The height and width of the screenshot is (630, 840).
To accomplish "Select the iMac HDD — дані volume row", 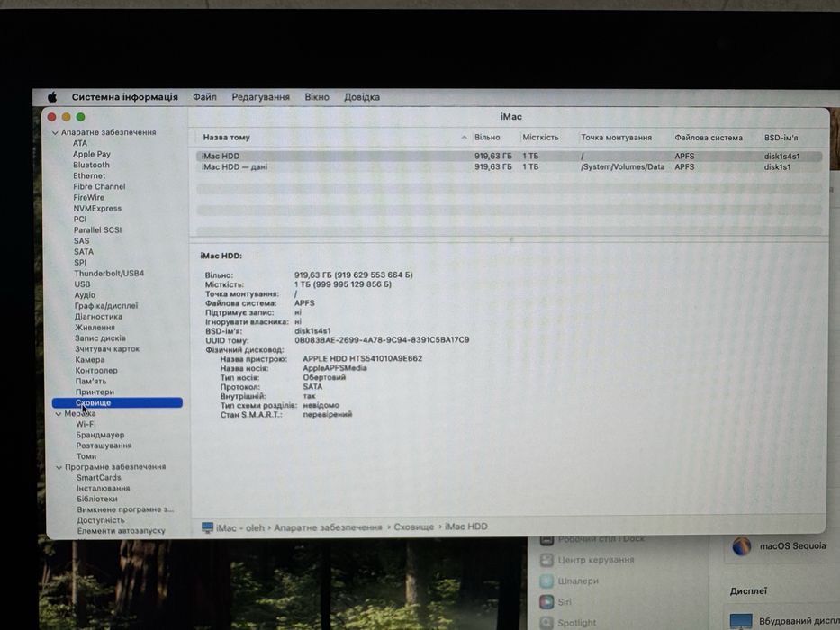I will (x=509, y=167).
